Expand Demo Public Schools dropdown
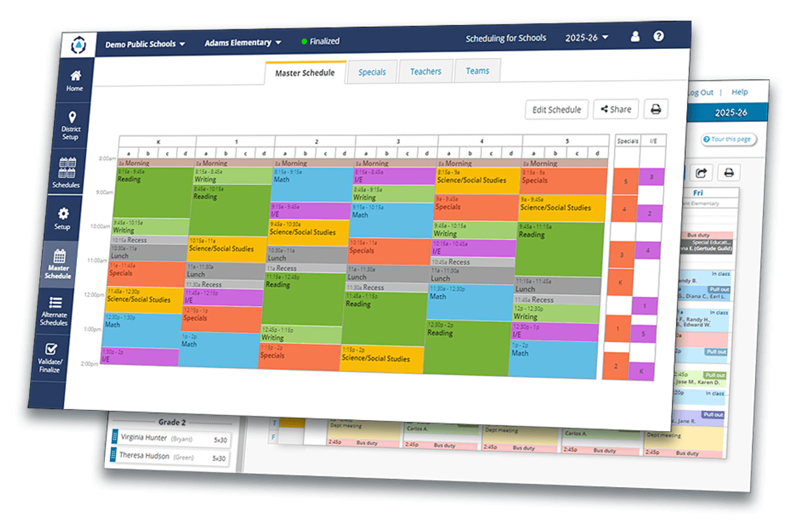This screenshot has width=800, height=532. click(x=145, y=44)
